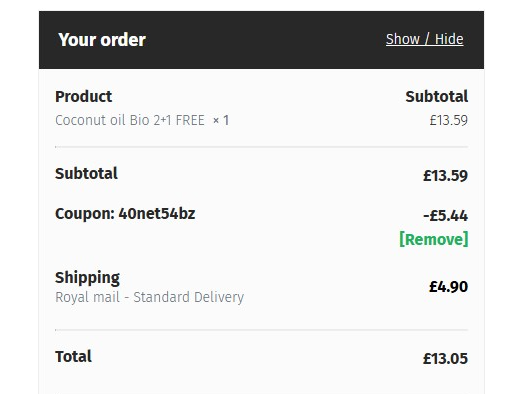This screenshot has height=394, width=507.
Task: Click the × 1 quantity indicator
Action: pos(221,120)
